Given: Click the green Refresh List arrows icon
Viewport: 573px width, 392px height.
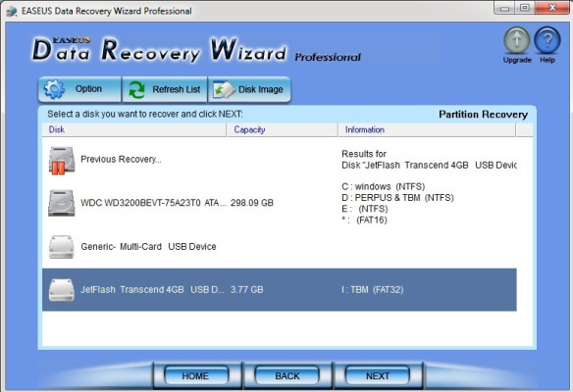Looking at the screenshot, I should pos(136,89).
